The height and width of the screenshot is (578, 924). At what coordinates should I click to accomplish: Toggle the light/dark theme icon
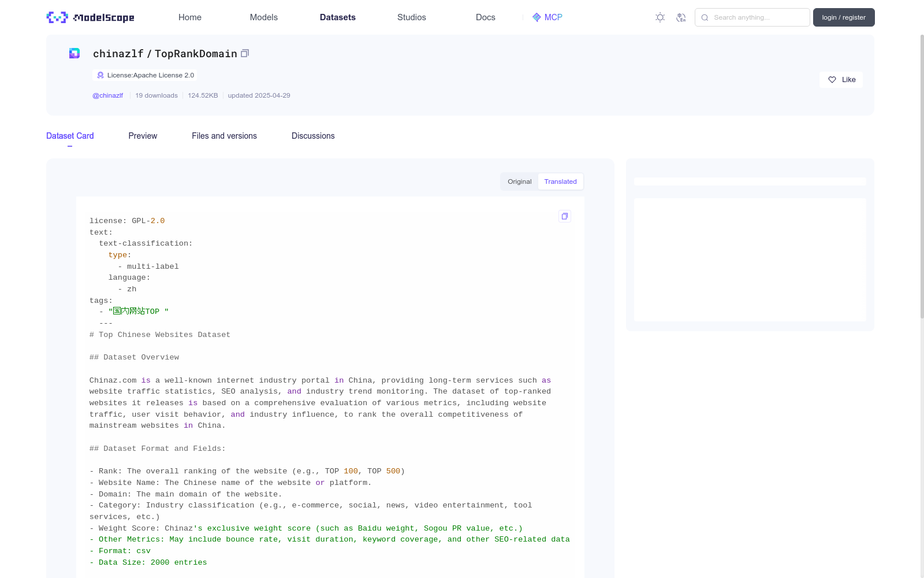[660, 17]
